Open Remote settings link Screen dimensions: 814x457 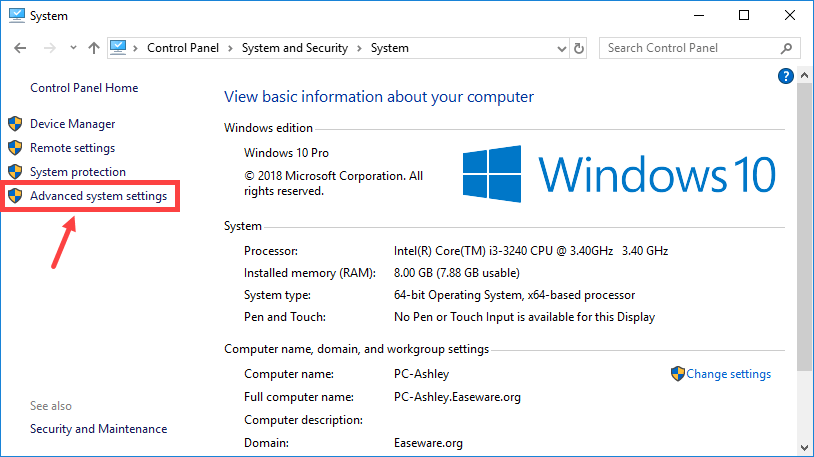[72, 148]
